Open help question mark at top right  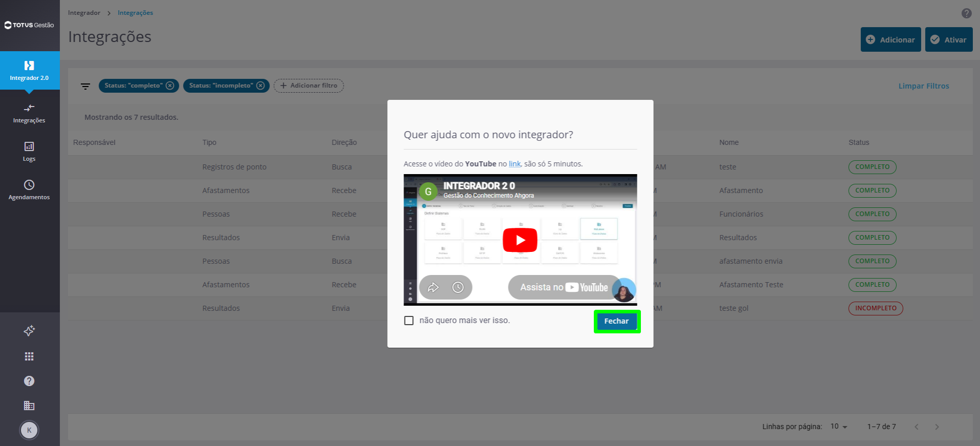pos(966,13)
